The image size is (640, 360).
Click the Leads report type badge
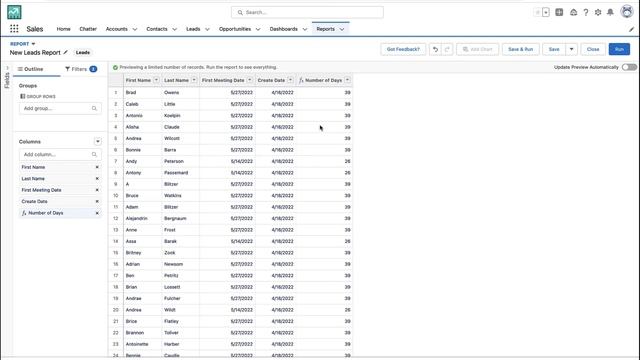point(82,53)
